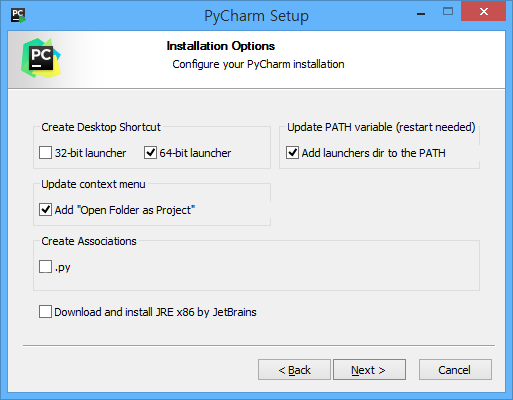Maximize the PyCharm Setup window
Screen dimensions: 513x400
(448, 12)
